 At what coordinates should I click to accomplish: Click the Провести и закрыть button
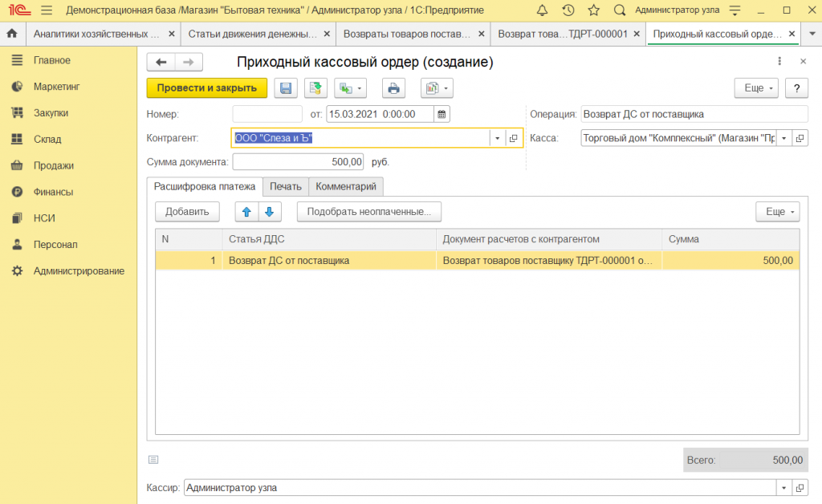tap(206, 88)
